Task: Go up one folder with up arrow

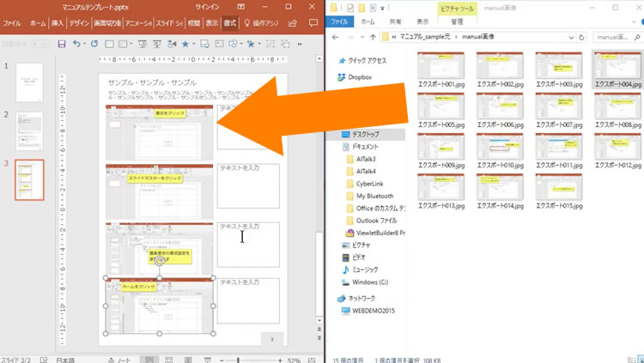Action: [x=371, y=38]
